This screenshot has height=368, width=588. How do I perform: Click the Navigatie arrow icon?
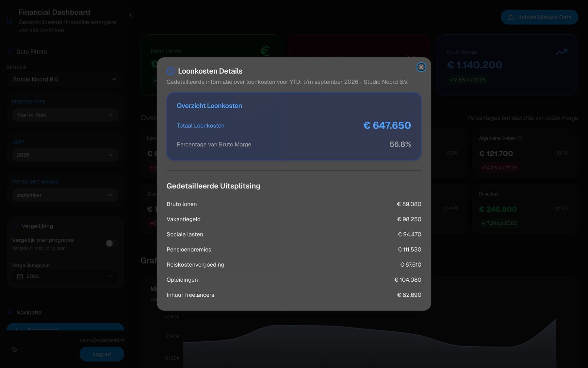[10, 312]
